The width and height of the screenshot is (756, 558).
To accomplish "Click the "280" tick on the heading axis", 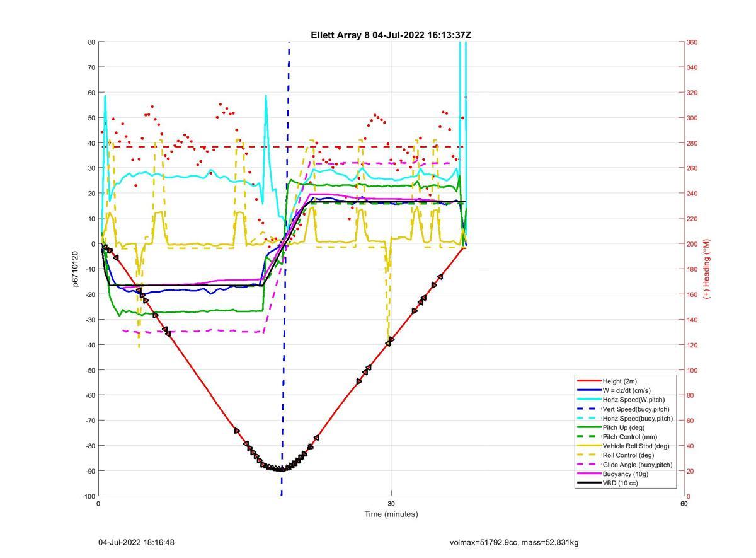I will click(692, 143).
